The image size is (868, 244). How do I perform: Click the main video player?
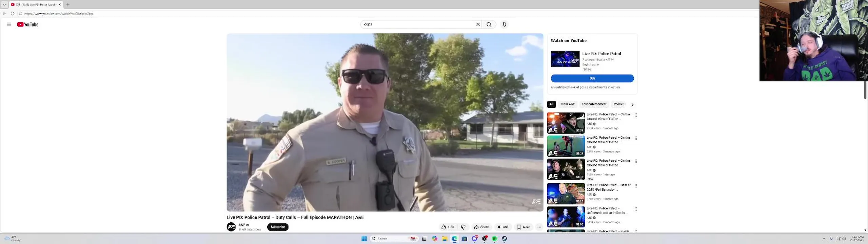coord(385,122)
